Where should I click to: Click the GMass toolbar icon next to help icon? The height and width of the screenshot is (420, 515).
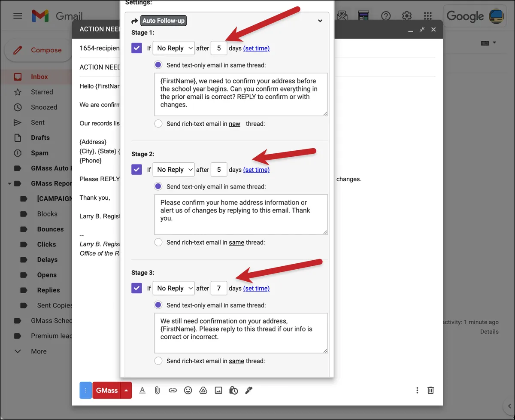(x=364, y=16)
